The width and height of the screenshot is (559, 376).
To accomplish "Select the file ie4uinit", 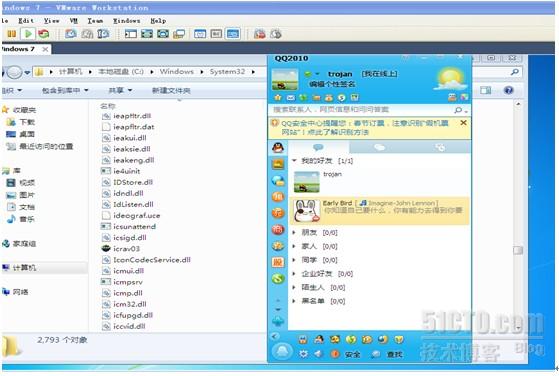I will pyautogui.click(x=127, y=171).
